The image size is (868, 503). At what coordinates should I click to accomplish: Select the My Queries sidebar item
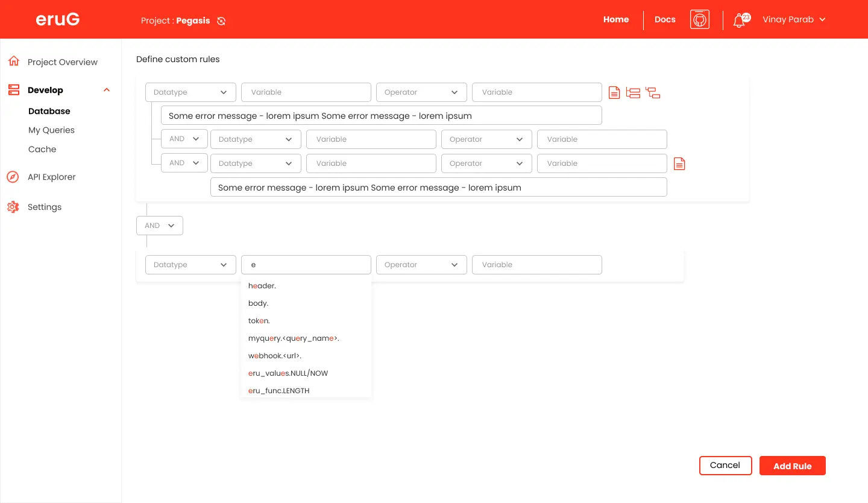click(x=51, y=130)
